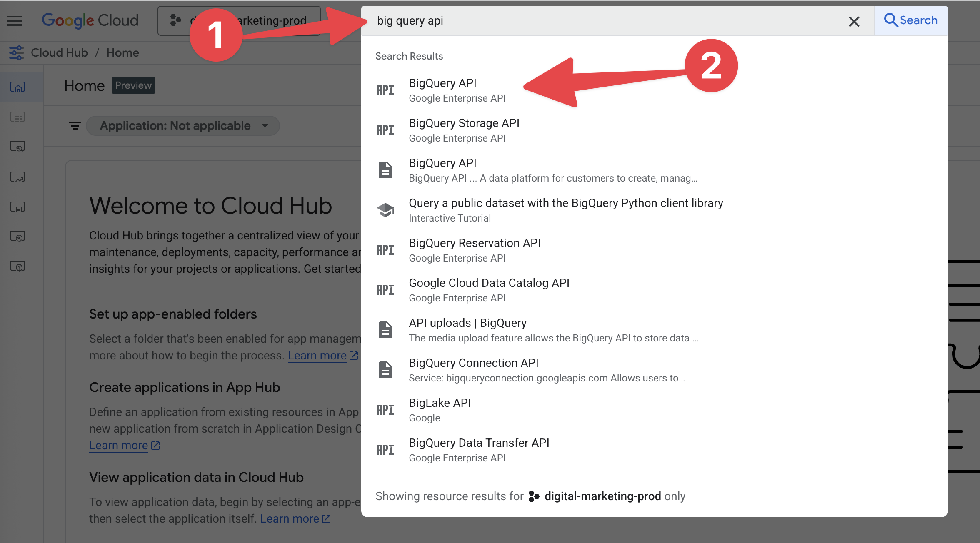Click the Cloud Hub breadcrumb

[x=59, y=53]
